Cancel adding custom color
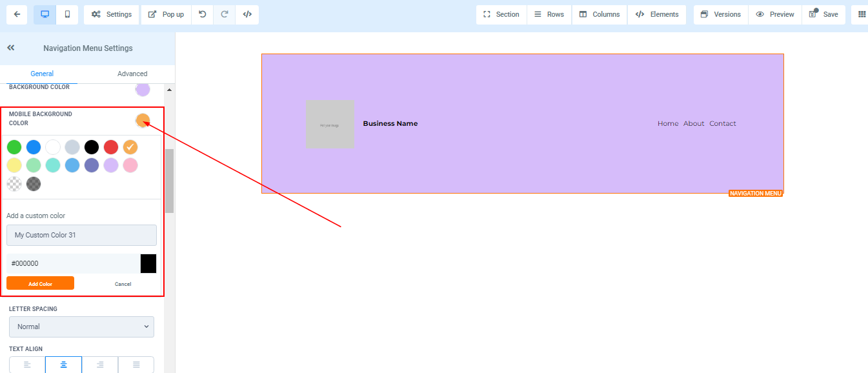868x373 pixels. coord(123,283)
